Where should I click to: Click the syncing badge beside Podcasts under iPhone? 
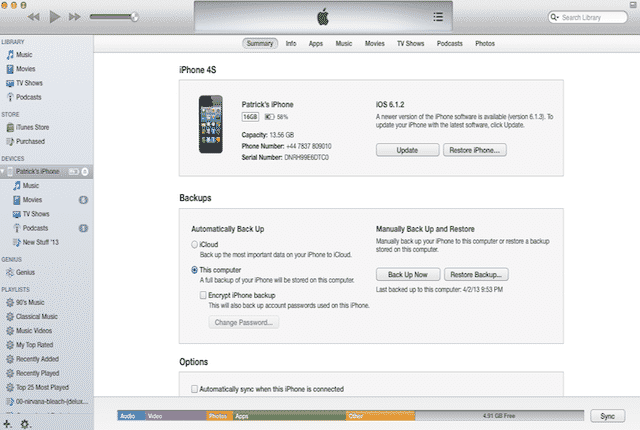[83, 228]
